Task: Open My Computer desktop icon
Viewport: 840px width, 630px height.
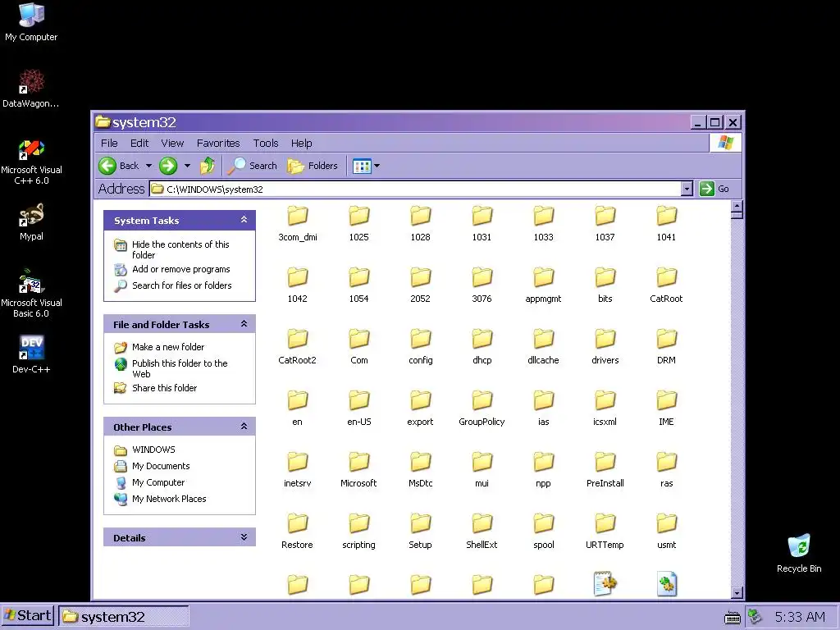Action: pos(31,22)
